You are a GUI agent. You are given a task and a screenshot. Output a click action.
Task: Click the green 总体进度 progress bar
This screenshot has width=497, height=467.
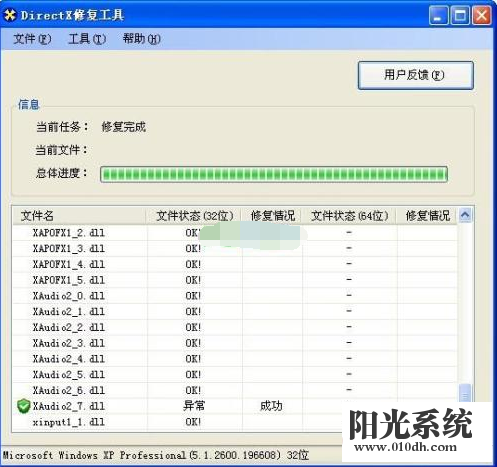[x=274, y=174]
